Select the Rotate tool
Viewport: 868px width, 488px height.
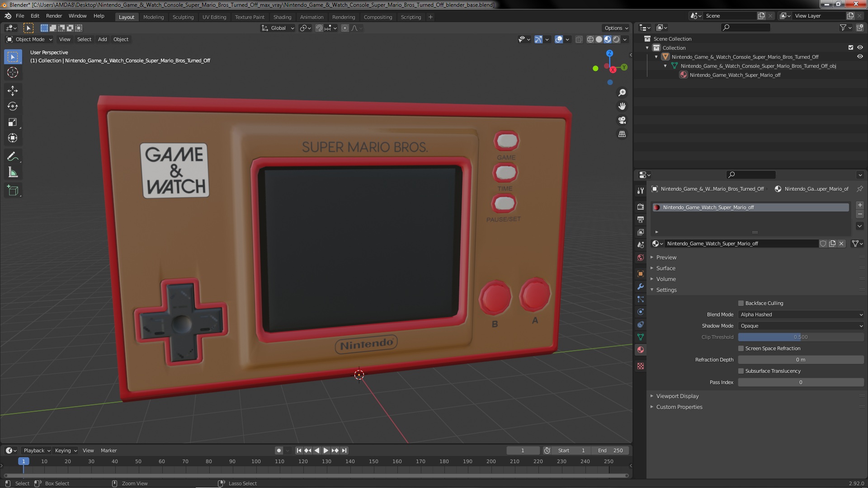coord(13,107)
